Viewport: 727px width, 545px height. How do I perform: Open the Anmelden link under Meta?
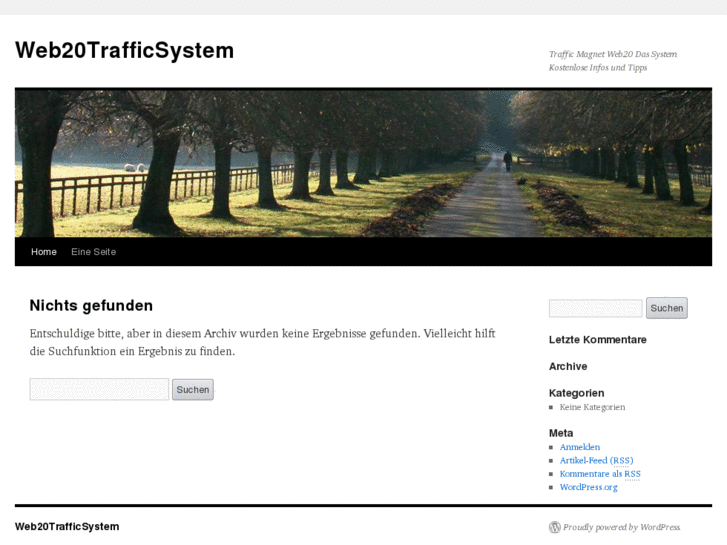(x=580, y=447)
